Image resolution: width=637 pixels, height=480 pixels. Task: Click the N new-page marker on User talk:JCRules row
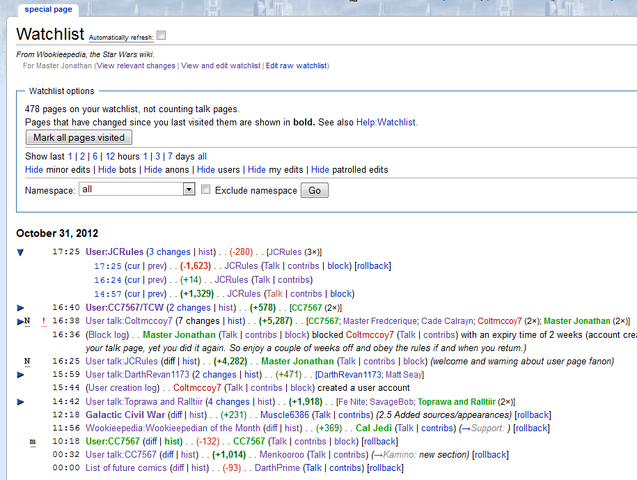[27, 361]
